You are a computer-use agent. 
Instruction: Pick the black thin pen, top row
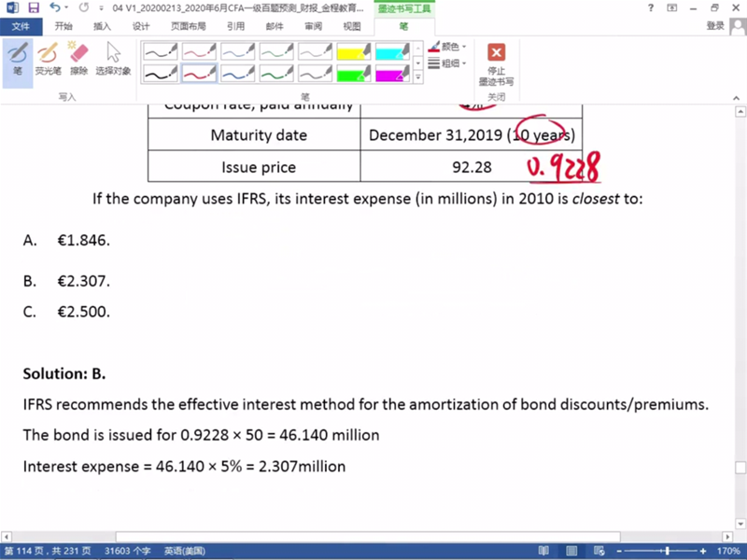click(x=161, y=51)
